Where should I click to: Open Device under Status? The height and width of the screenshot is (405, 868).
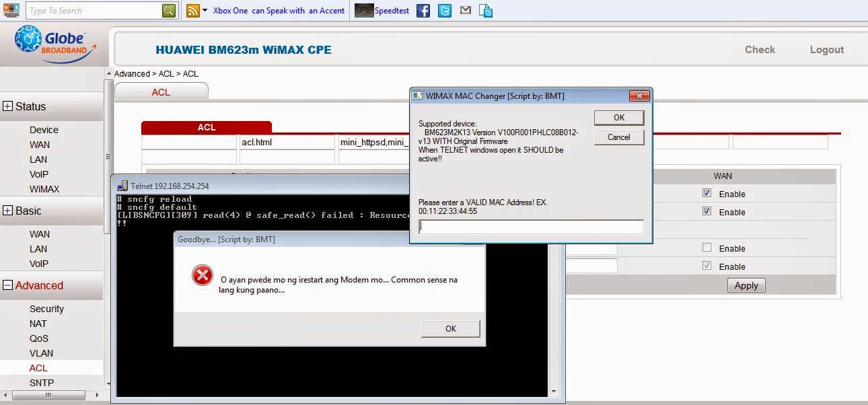click(x=44, y=130)
